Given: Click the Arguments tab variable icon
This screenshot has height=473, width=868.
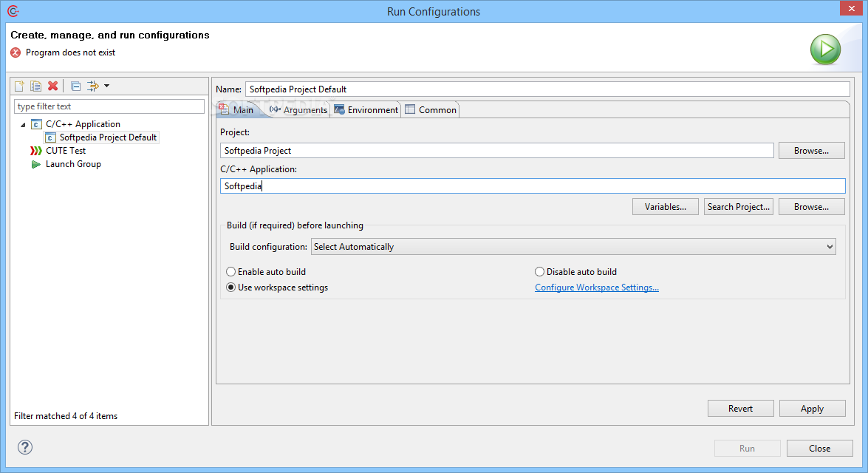Looking at the screenshot, I should (275, 109).
